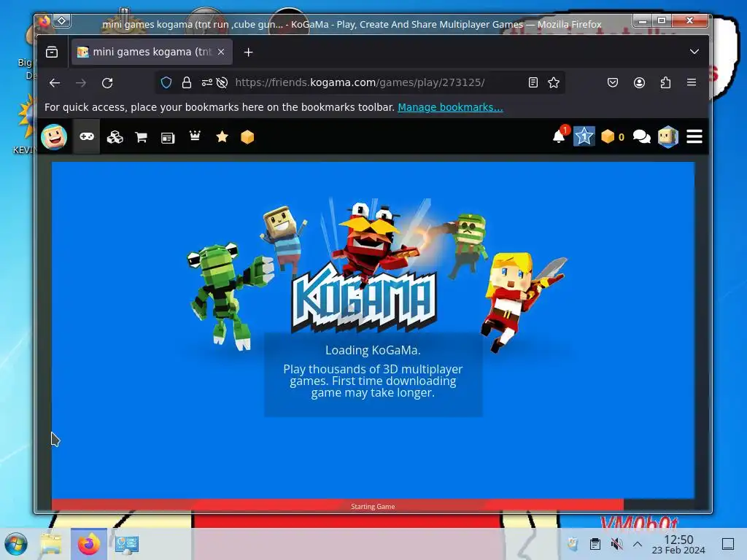
Task: Open the Firefox application menu
Action: tap(692, 82)
